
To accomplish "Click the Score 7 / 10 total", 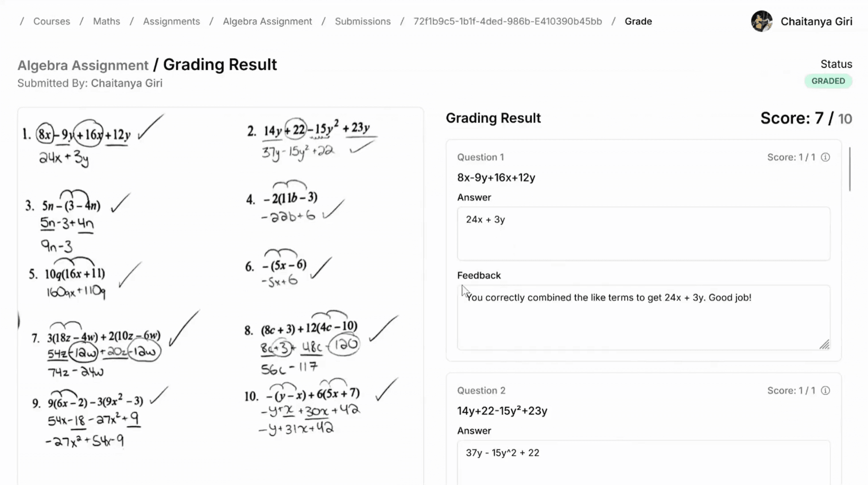I will 806,119.
